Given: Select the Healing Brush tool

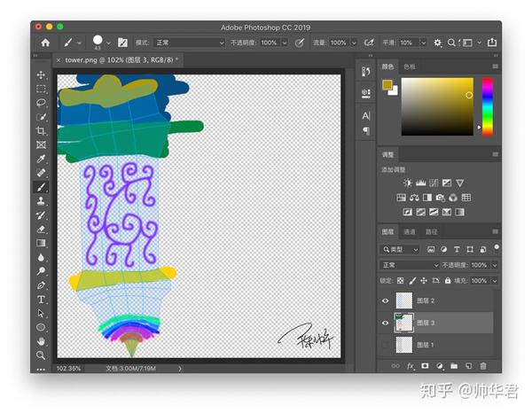Looking at the screenshot, I should click(41, 173).
